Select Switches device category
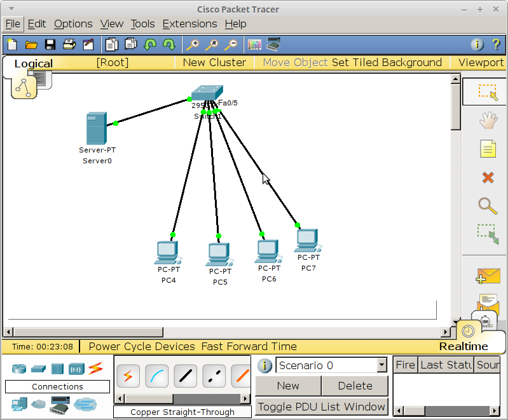The height and width of the screenshot is (420, 508). (38, 369)
